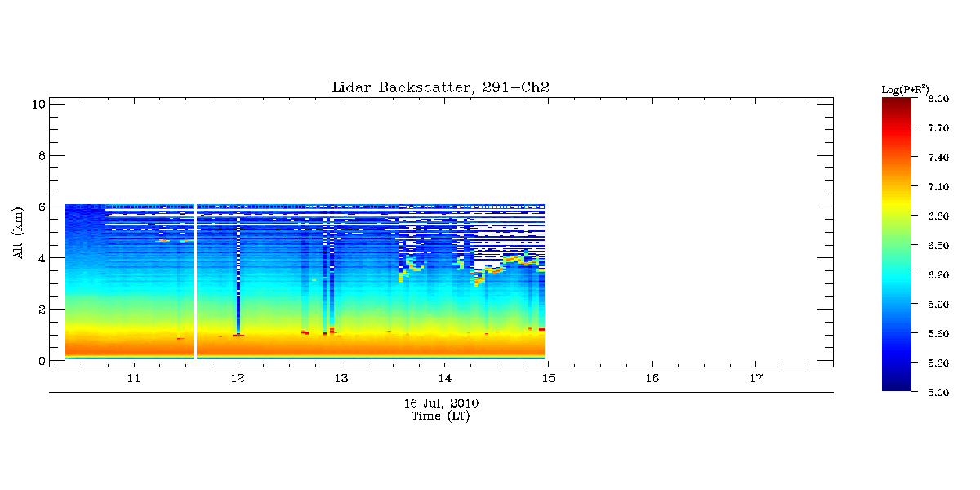
Task: Click the colorbar title 'Log(P*R²)'
Action: coord(906,88)
